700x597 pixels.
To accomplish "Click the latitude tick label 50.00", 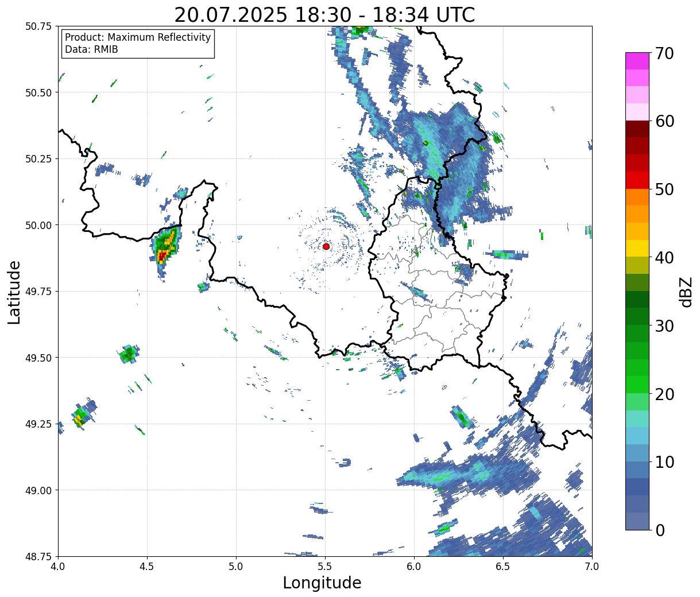I will pos(38,225).
